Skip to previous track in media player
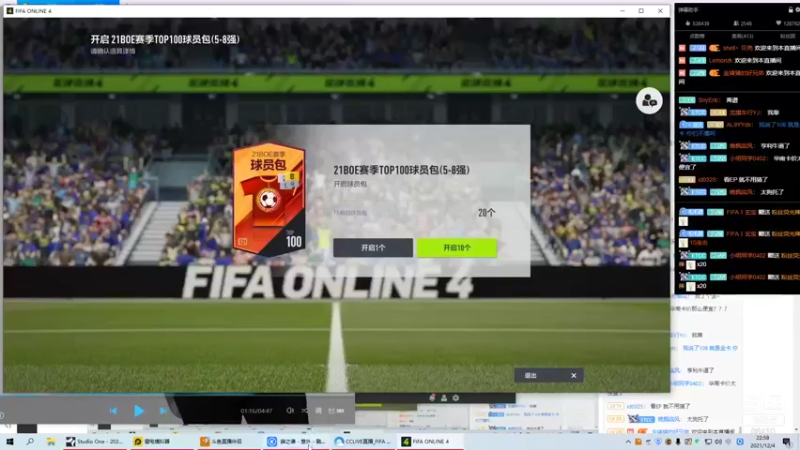The width and height of the screenshot is (800, 450). click(x=113, y=411)
